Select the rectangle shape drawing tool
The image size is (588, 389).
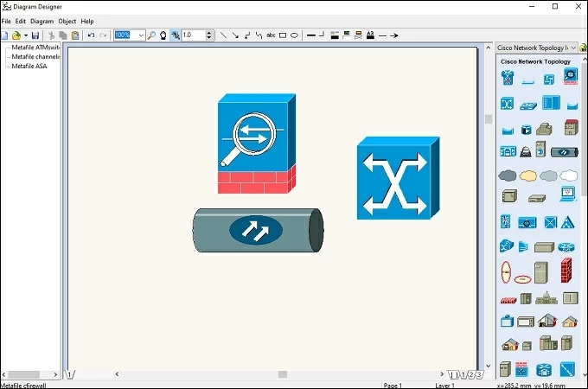coord(283,35)
